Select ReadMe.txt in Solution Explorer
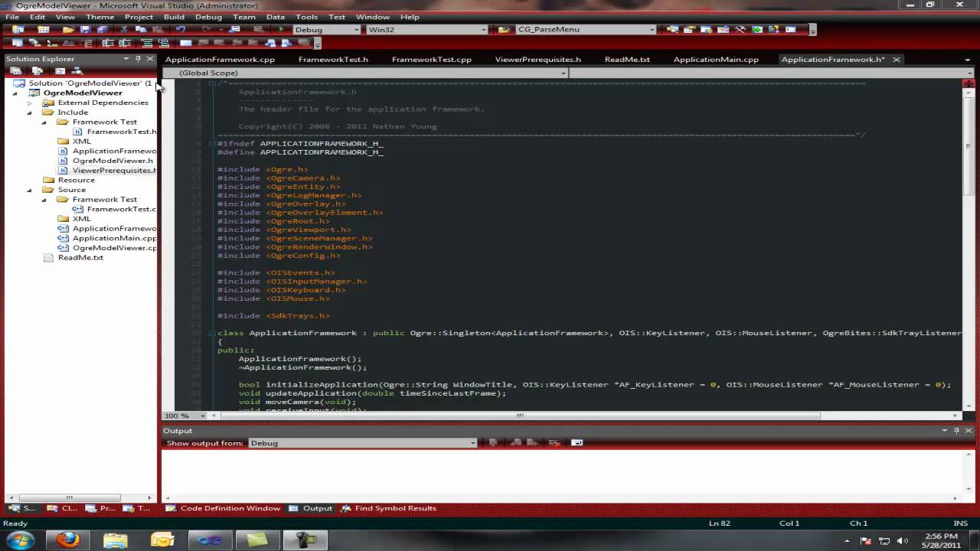This screenshot has height=551, width=980. click(80, 258)
